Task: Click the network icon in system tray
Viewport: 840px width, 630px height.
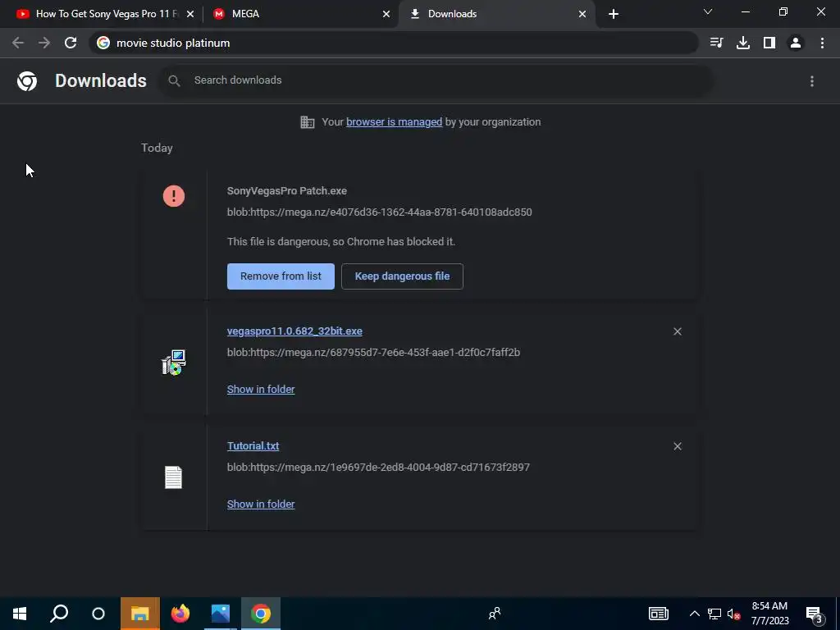Action: pyautogui.click(x=714, y=614)
